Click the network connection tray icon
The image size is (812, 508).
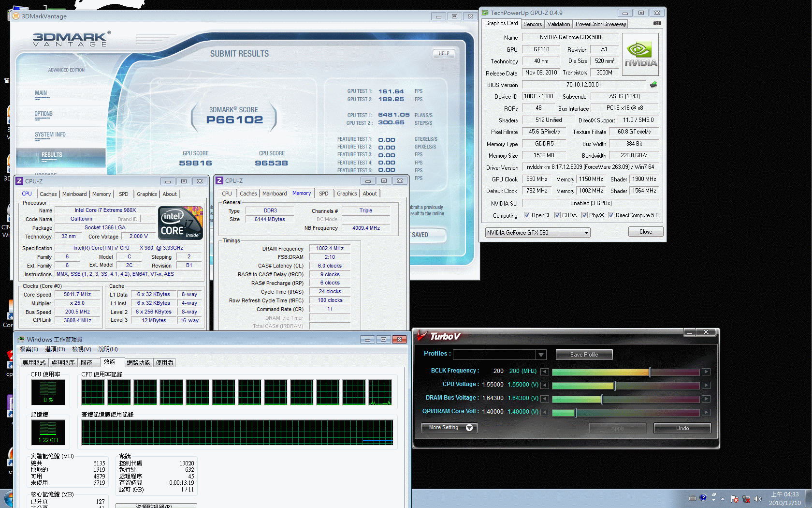coord(746,499)
